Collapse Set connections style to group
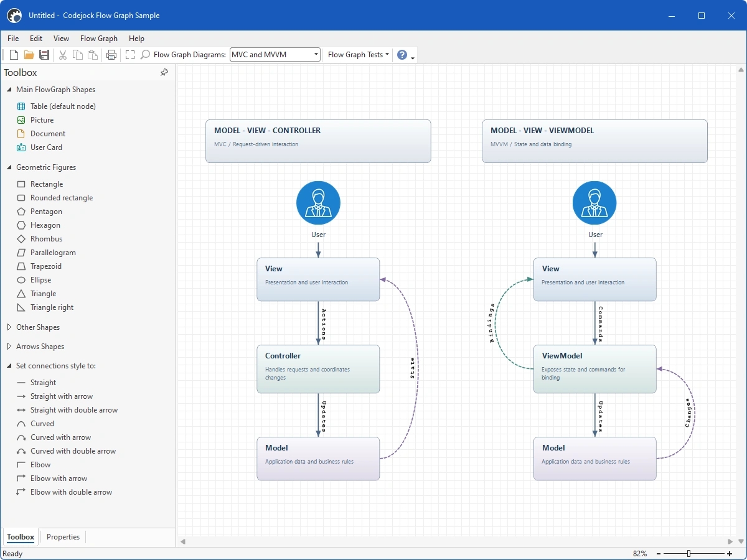747x560 pixels. [x=9, y=366]
